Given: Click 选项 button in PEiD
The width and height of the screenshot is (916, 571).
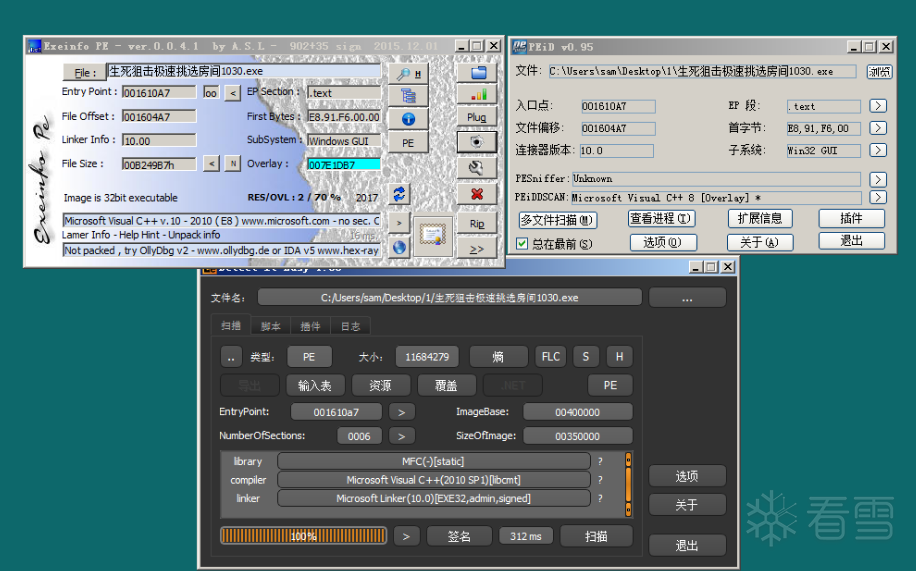Looking at the screenshot, I should pos(663,242).
